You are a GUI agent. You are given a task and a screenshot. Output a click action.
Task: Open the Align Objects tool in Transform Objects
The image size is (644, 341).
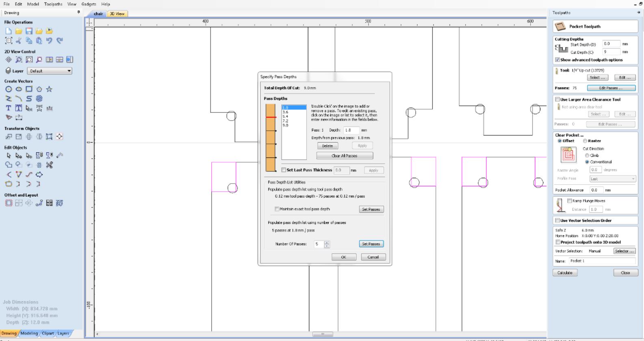[x=60, y=137]
